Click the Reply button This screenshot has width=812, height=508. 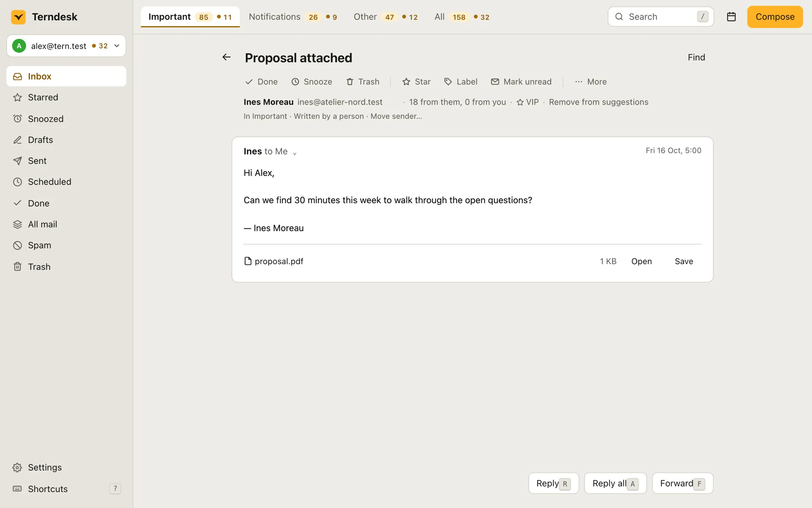coord(554,483)
